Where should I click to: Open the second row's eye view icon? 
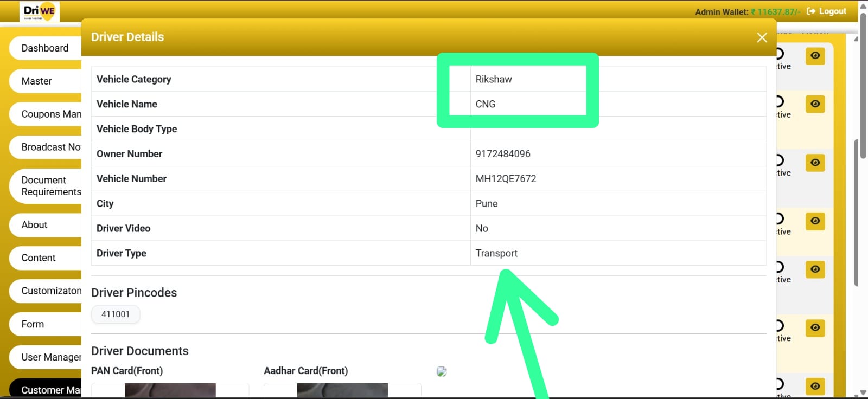(815, 104)
